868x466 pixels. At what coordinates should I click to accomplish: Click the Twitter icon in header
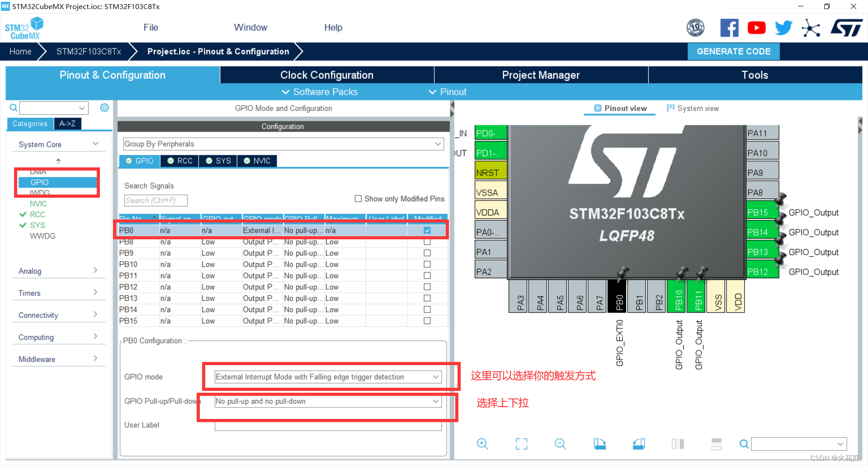pyautogui.click(x=783, y=27)
